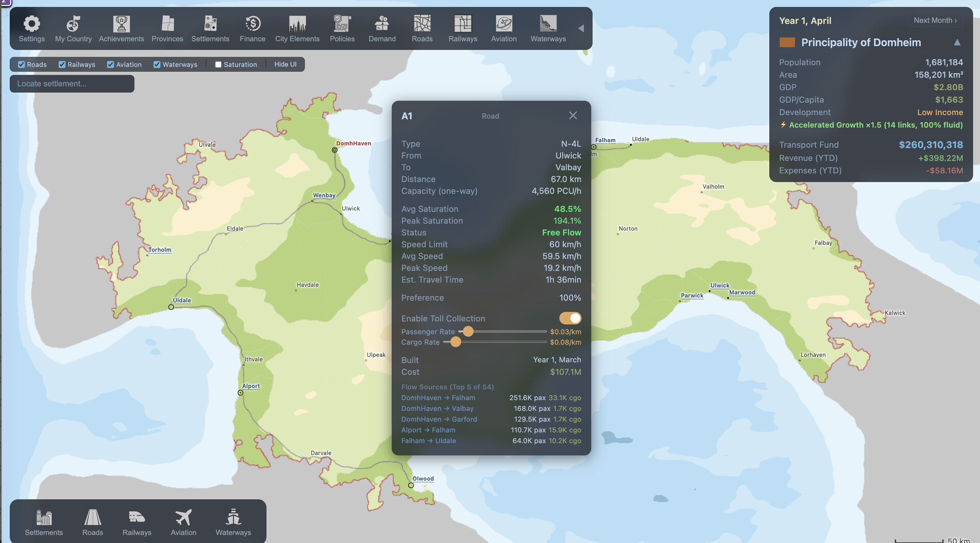Open the Settings gear menu
This screenshot has height=543, width=980.
[32, 24]
